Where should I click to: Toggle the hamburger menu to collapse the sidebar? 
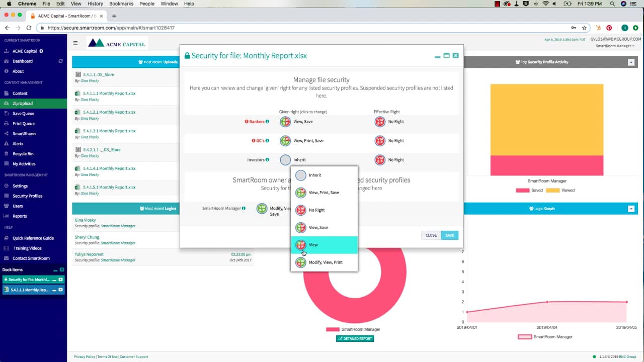(x=75, y=43)
